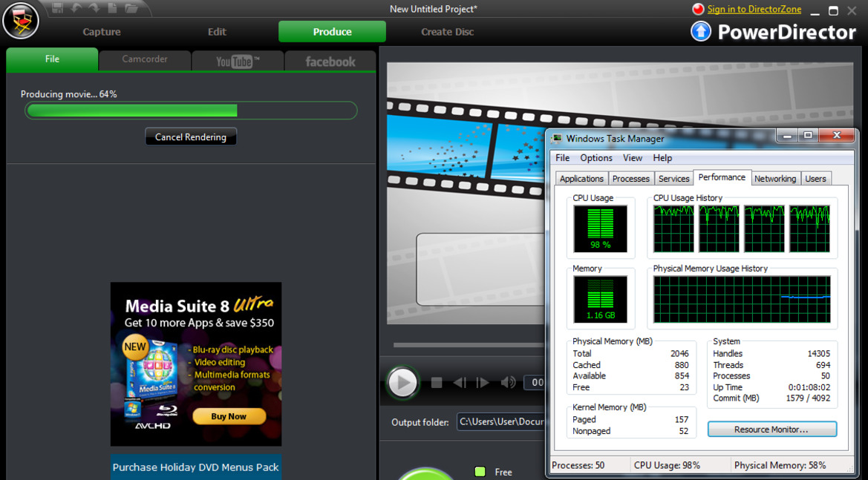Play the preview video
Viewport: 868px width, 480px height.
click(402, 382)
